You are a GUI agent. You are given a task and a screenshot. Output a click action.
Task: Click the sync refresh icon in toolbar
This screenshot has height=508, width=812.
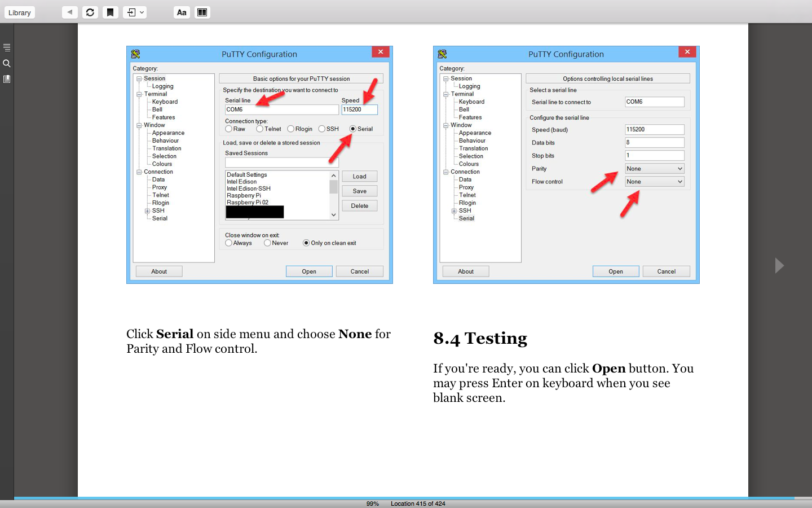[x=90, y=12]
